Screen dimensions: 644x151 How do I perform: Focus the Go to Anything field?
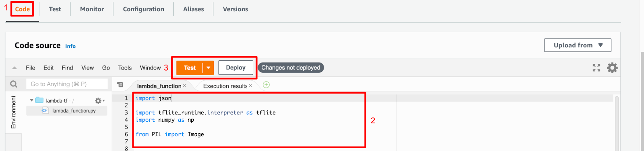67,84
